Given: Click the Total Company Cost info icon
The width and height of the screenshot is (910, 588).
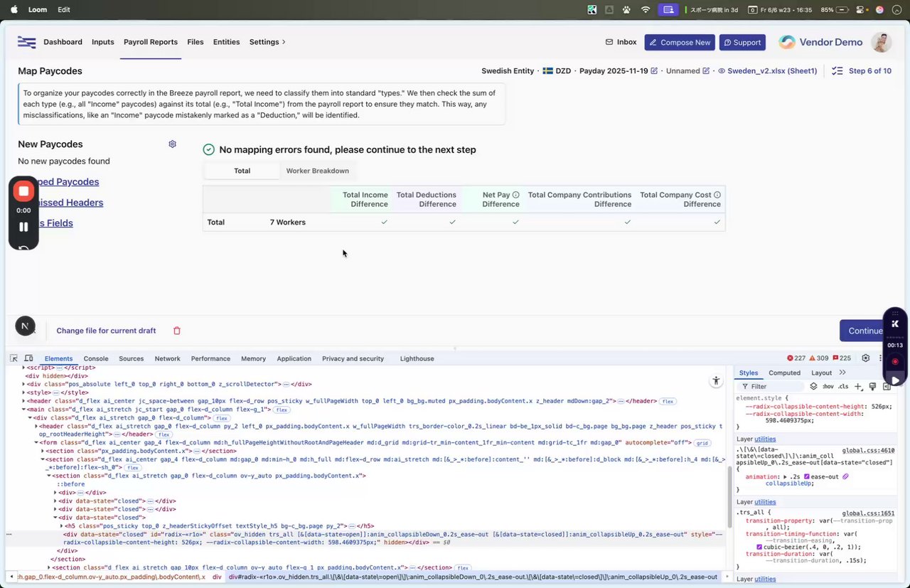Looking at the screenshot, I should point(717,195).
